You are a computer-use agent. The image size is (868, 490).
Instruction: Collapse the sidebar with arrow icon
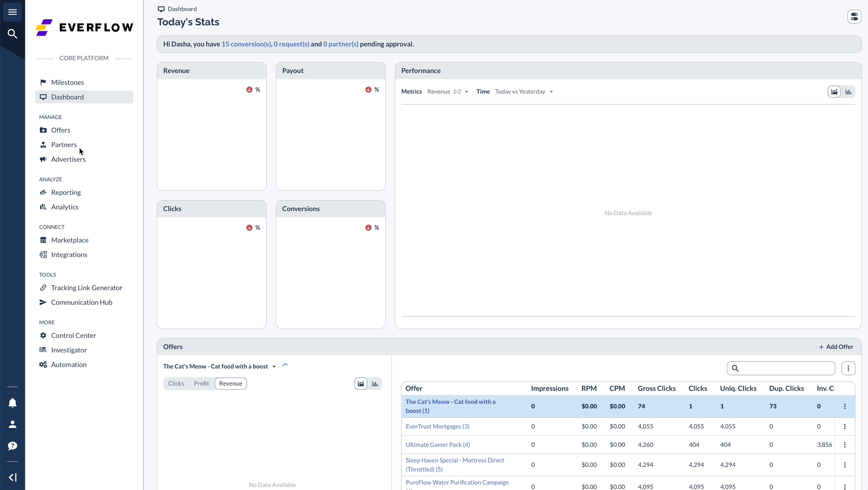[x=13, y=477]
